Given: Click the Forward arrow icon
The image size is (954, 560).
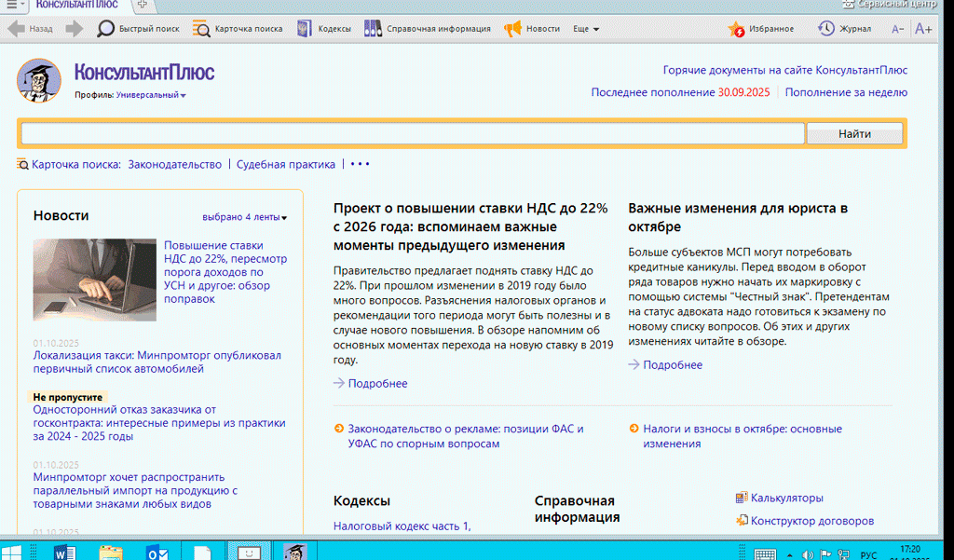Looking at the screenshot, I should pos(75,29).
